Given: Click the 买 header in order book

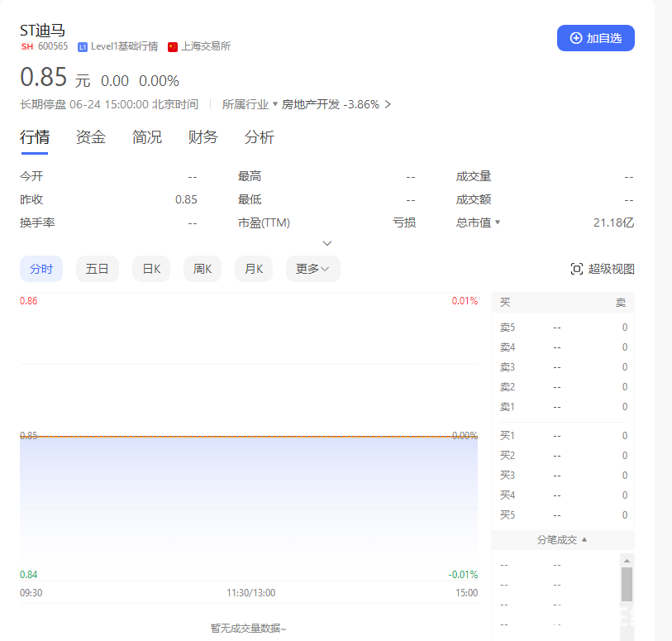Looking at the screenshot, I should click(505, 302).
